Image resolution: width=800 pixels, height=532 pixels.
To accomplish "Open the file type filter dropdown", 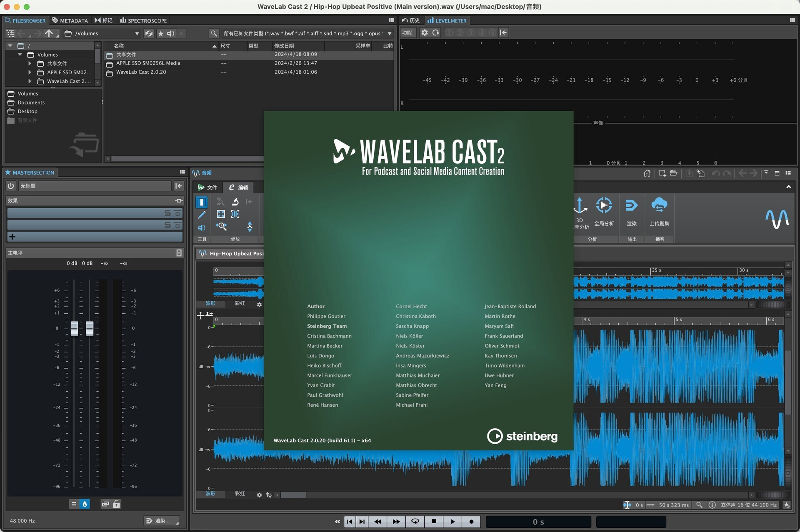I will click(x=390, y=33).
